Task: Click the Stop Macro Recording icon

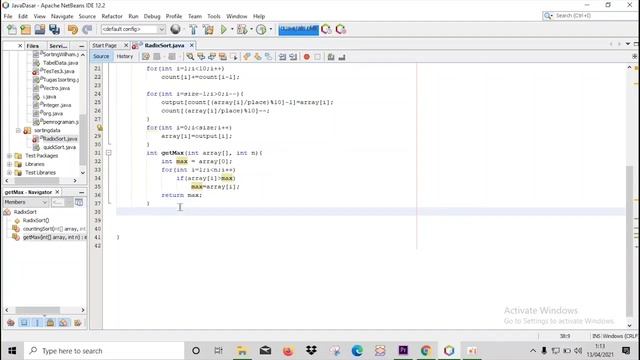Action: [318, 57]
